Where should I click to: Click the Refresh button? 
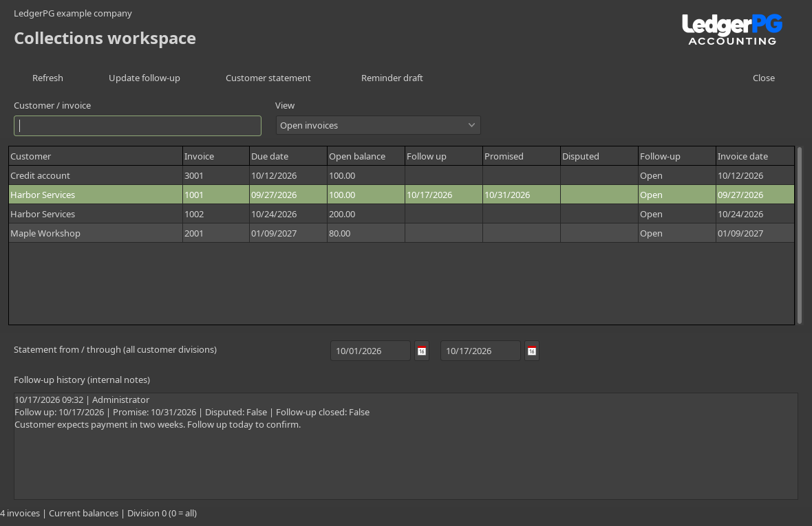47,78
